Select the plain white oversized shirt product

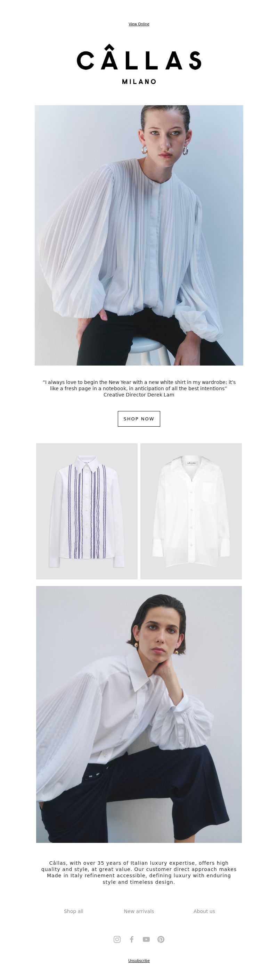click(x=191, y=511)
